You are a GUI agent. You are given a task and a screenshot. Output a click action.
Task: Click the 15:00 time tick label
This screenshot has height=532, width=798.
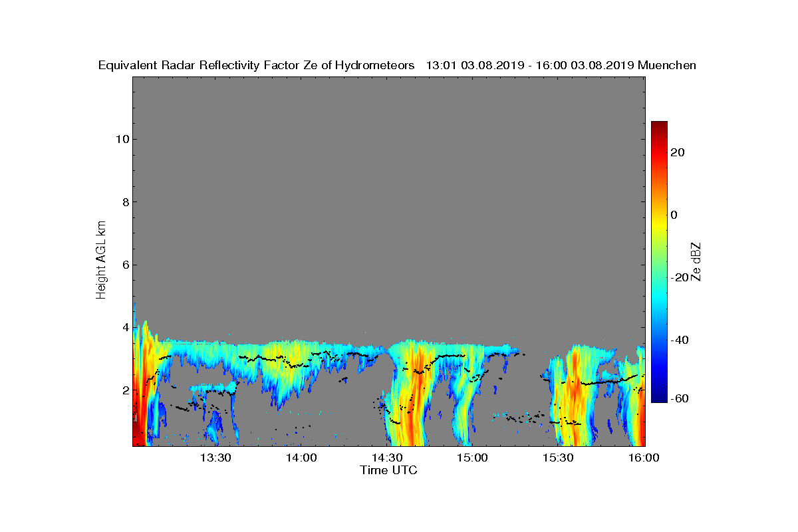point(473,458)
